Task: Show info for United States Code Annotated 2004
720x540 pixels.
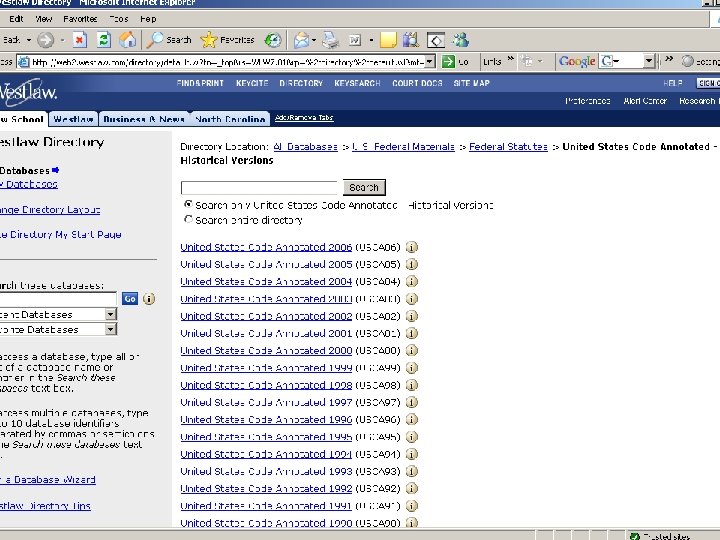Action: click(412, 281)
